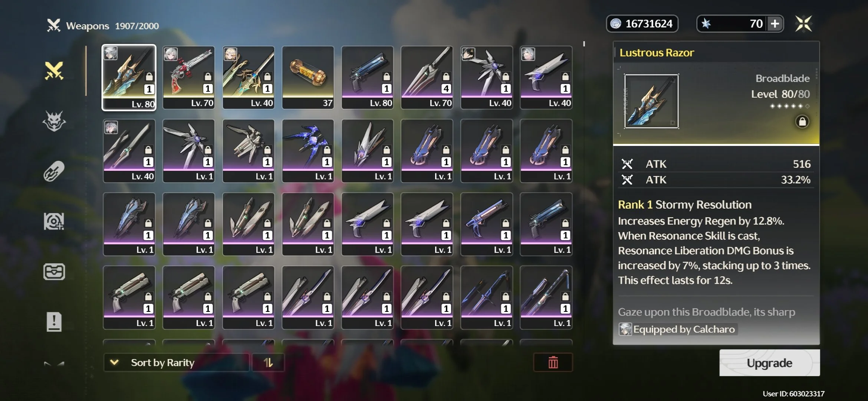
Task: Click the weapon list scrollbar indicator
Action: point(584,44)
